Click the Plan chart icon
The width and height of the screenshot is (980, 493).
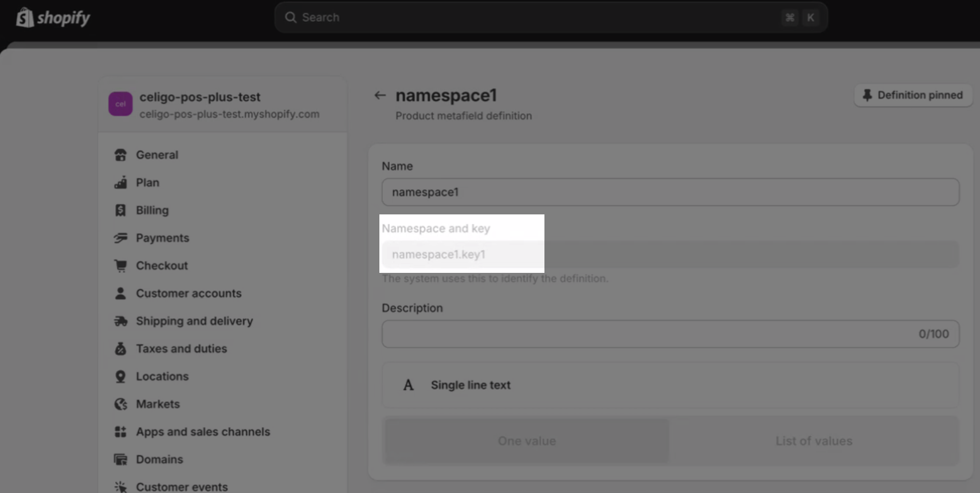(120, 182)
